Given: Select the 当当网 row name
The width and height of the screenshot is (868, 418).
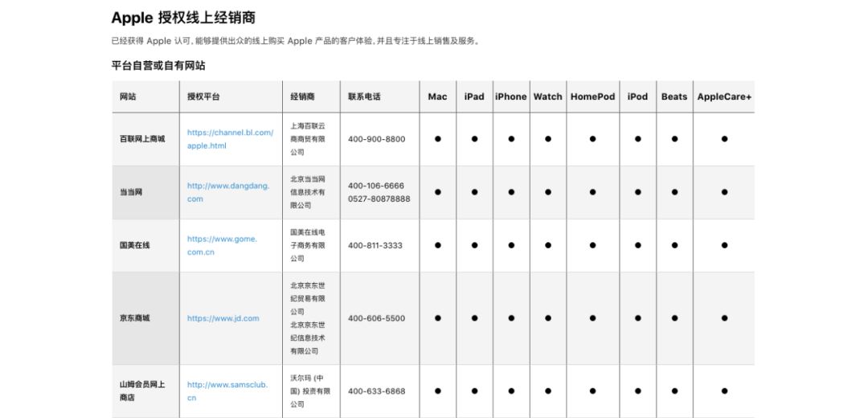Looking at the screenshot, I should click(x=131, y=192).
